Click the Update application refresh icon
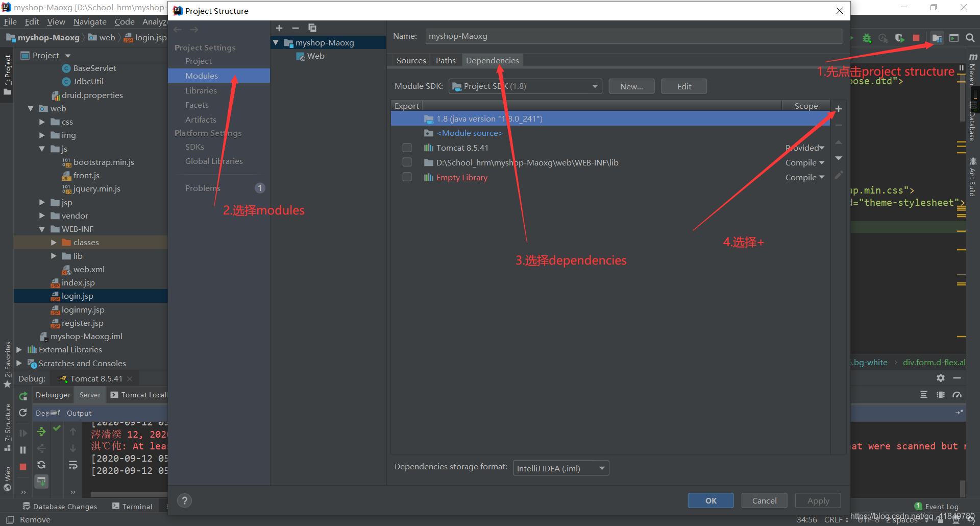Image resolution: width=980 pixels, height=526 pixels. coord(23,413)
